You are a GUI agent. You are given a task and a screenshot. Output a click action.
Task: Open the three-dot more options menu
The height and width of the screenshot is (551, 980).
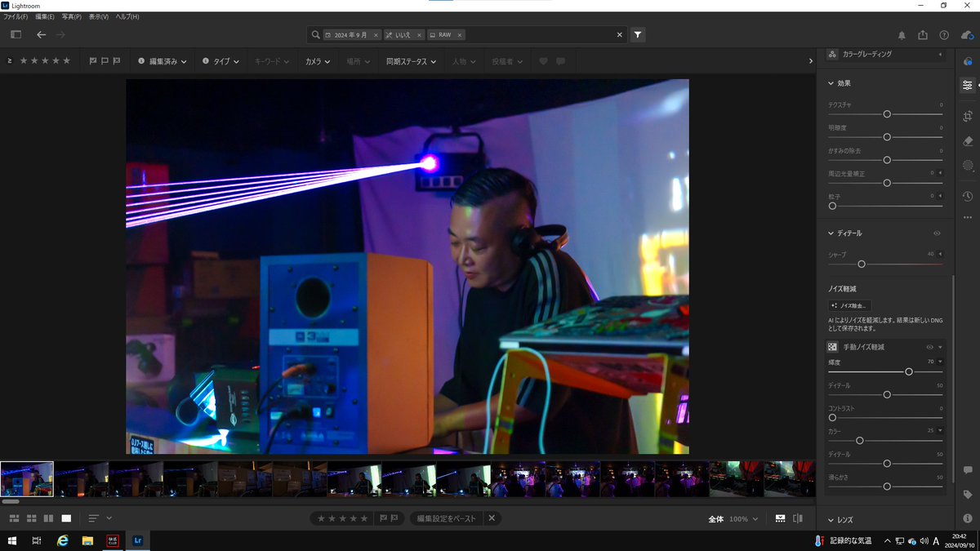coord(968,217)
